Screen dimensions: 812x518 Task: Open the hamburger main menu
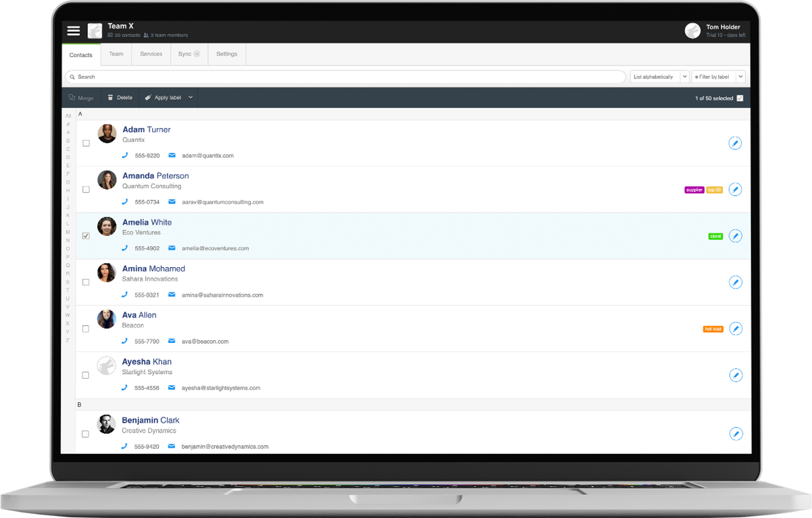click(x=74, y=31)
